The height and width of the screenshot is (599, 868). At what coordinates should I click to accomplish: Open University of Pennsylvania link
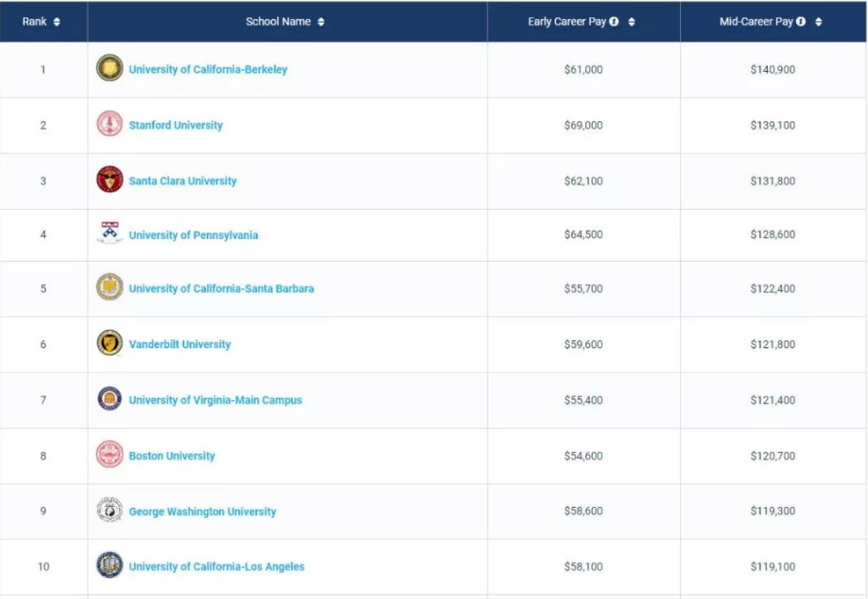pyautogui.click(x=193, y=235)
